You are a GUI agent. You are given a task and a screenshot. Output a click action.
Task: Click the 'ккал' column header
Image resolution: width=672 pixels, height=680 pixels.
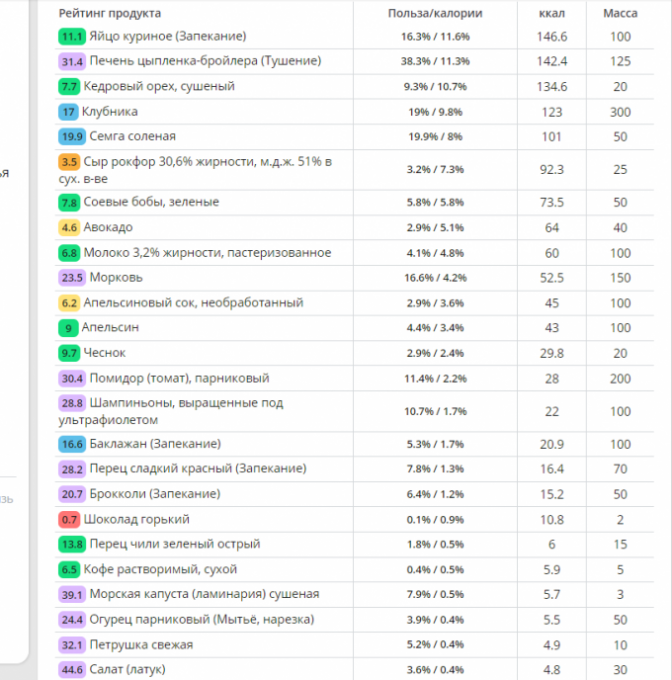(551, 13)
